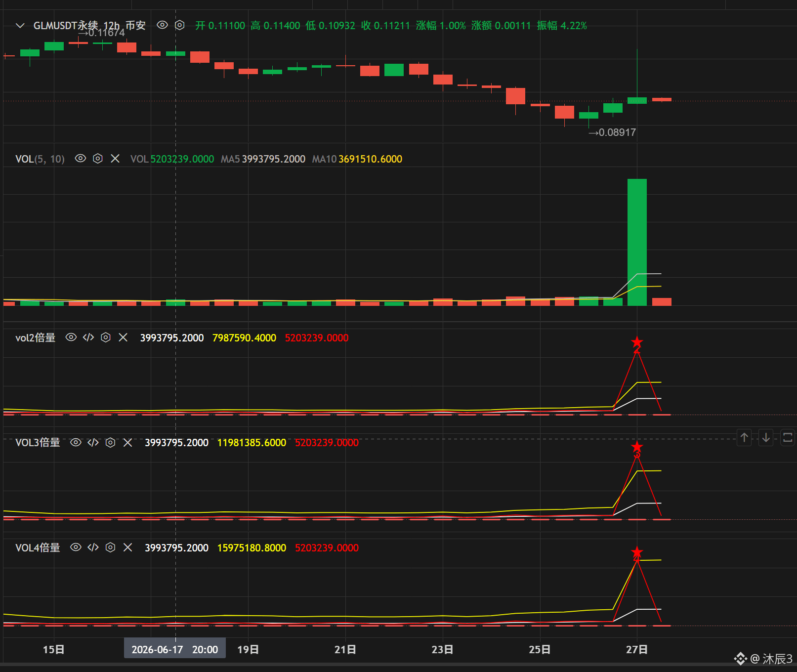Click the 19日 date on time axis
This screenshot has width=797, height=672.
click(x=248, y=649)
